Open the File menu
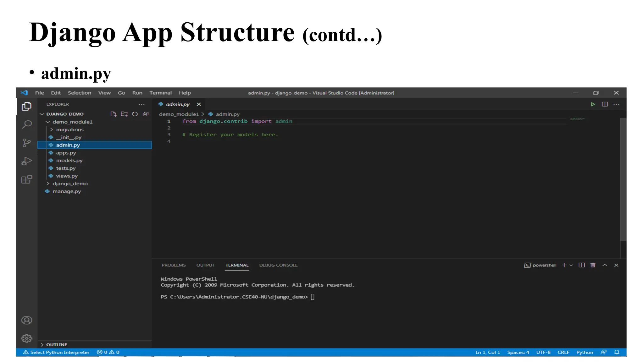644x362 pixels. click(x=40, y=93)
